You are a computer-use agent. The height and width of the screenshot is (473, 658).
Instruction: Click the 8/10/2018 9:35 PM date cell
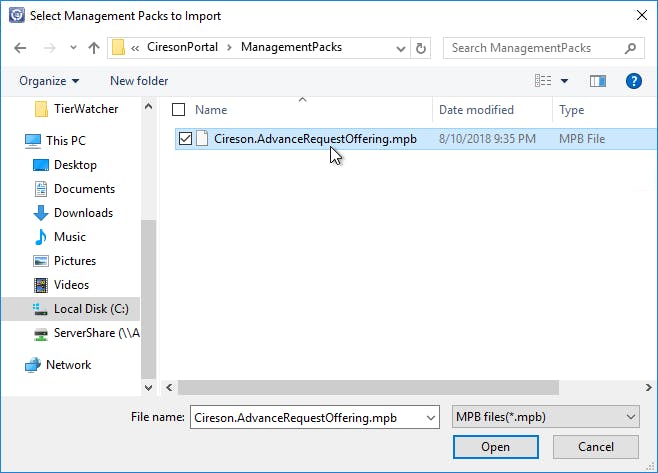pyautogui.click(x=487, y=139)
